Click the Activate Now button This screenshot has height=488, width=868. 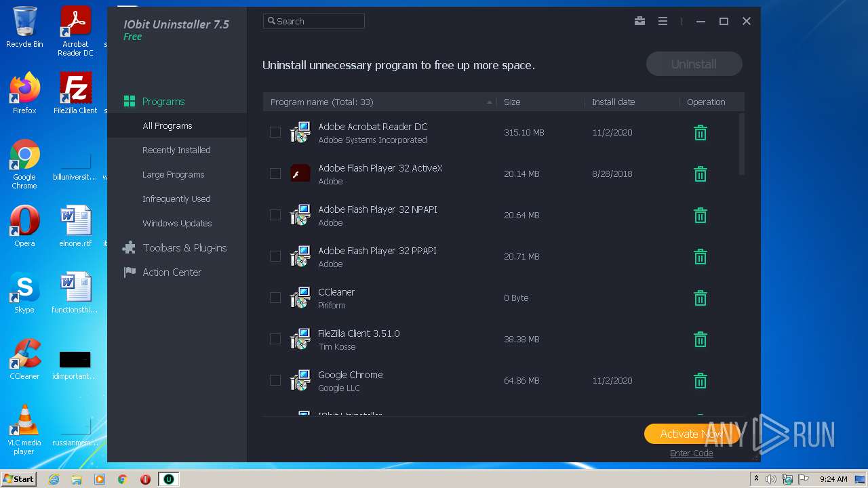pos(691,434)
